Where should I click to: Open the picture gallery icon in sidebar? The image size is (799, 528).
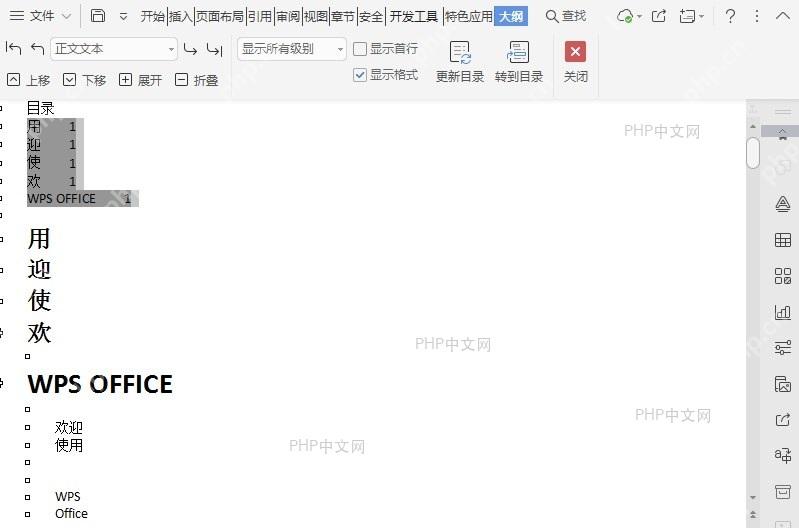point(783,384)
